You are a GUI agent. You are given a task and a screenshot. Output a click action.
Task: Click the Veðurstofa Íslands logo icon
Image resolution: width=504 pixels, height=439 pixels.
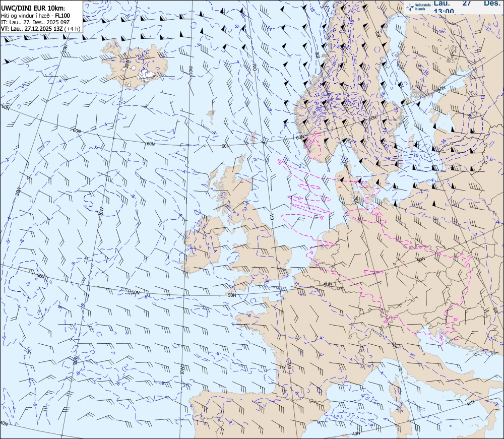click(410, 8)
